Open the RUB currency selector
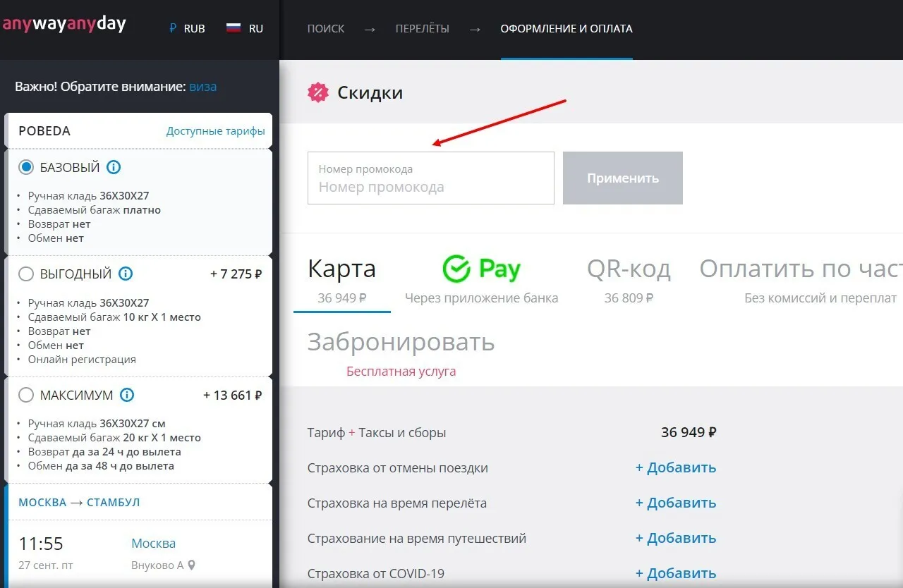This screenshot has height=588, width=903. (187, 29)
